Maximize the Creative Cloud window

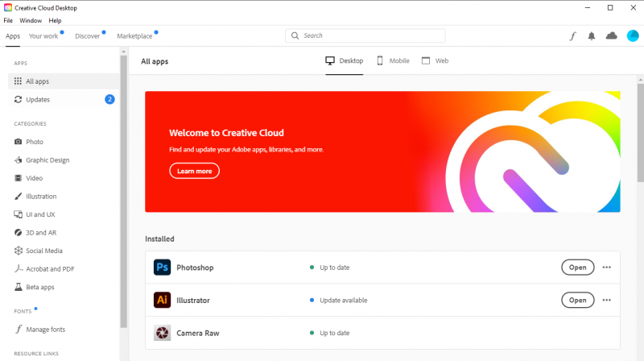610,8
